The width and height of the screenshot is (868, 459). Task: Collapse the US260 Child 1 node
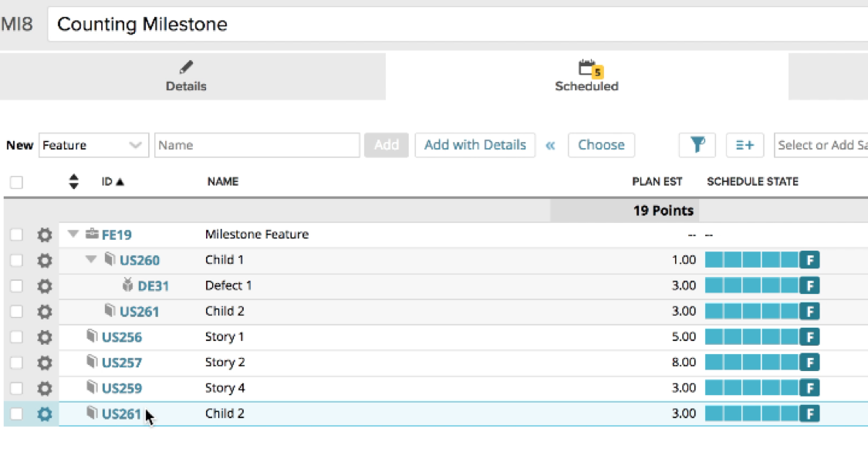tap(92, 260)
